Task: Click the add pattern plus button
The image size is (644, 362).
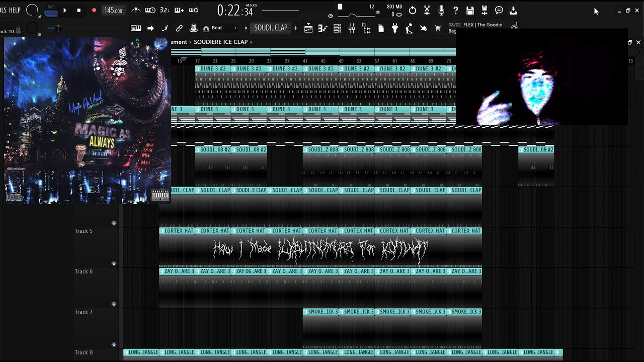Action: pos(295,28)
